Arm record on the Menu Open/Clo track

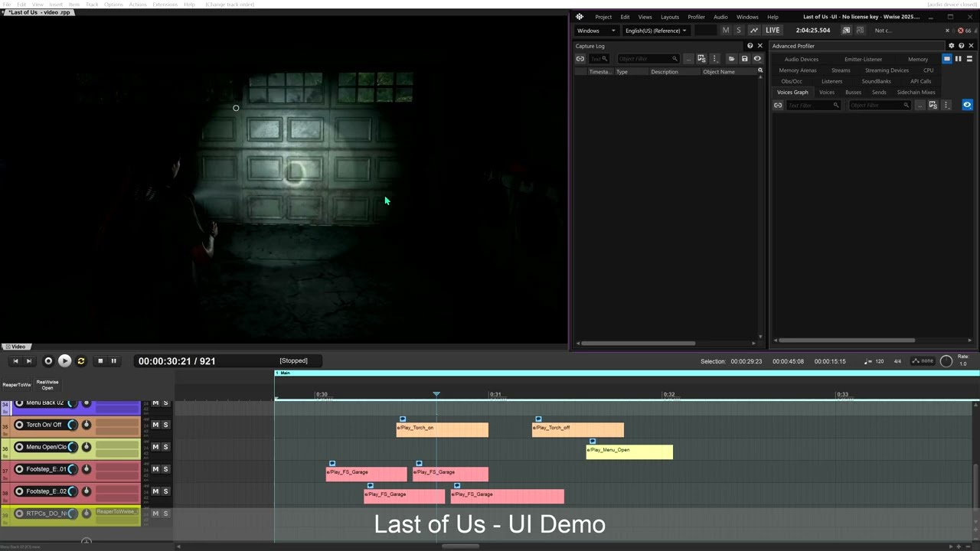(19, 447)
